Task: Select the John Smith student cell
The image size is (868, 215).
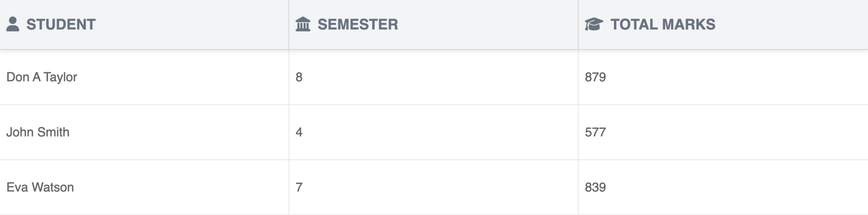Action: click(144, 132)
